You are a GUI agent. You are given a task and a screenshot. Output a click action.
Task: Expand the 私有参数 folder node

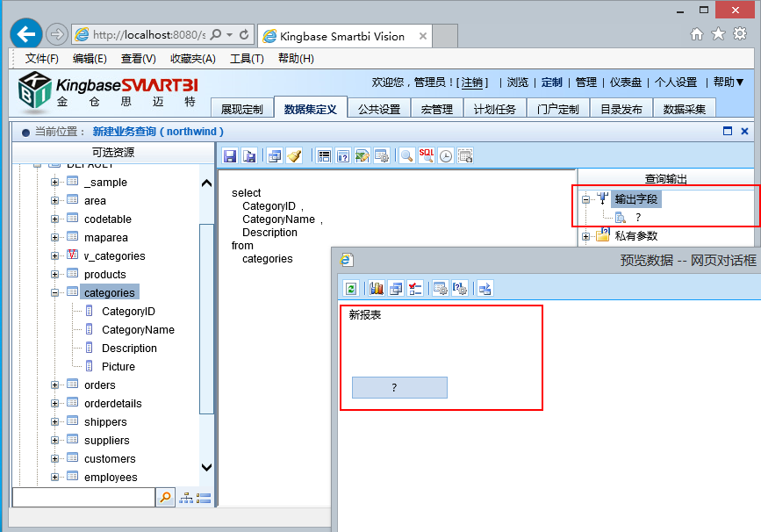tap(585, 236)
